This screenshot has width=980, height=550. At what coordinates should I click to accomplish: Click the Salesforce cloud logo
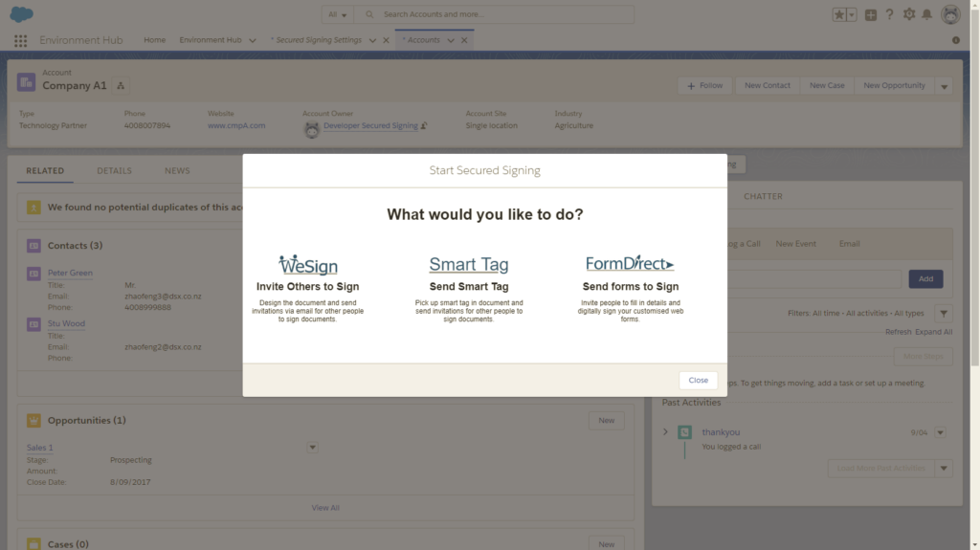pyautogui.click(x=21, y=13)
